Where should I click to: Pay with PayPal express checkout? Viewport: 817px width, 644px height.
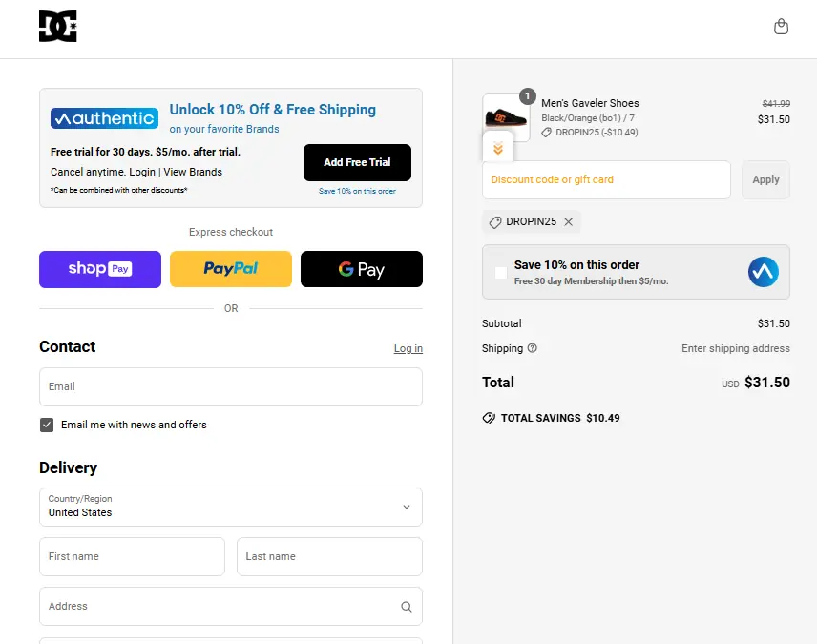click(231, 269)
